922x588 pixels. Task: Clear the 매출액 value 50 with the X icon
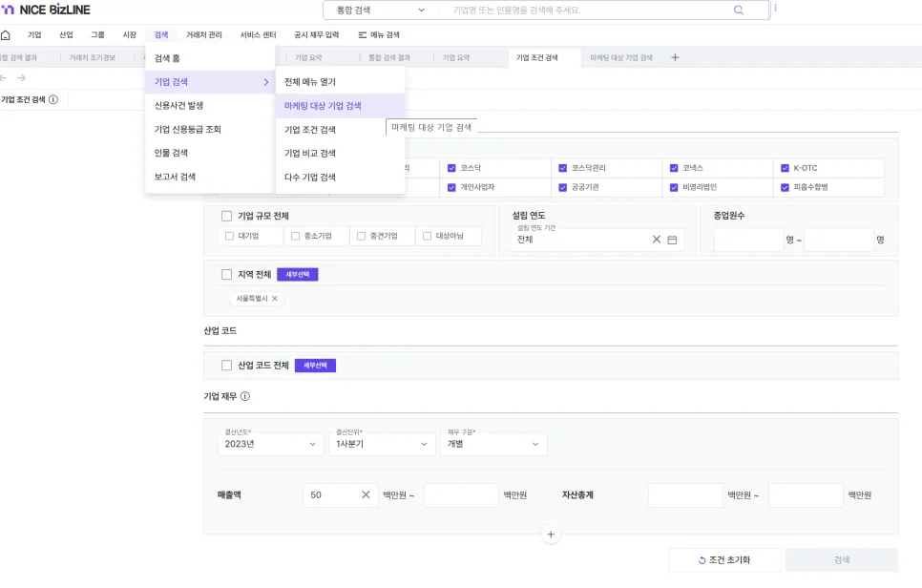coord(366,494)
